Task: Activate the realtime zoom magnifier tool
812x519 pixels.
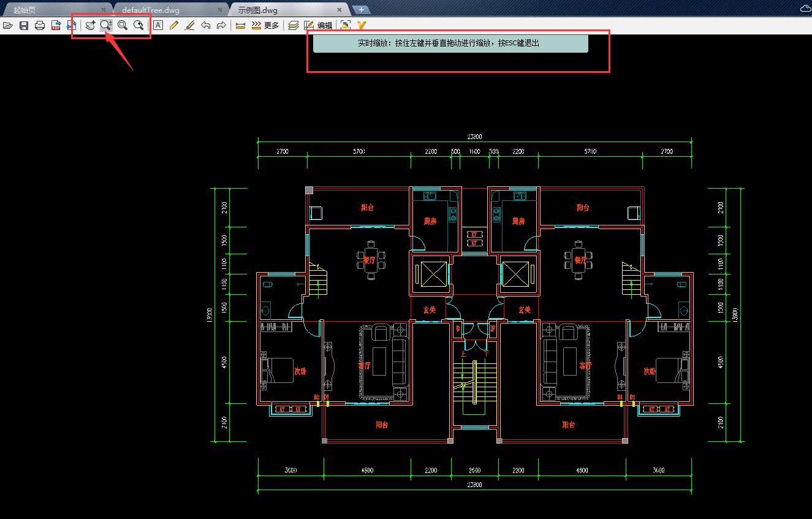Action: 106,25
